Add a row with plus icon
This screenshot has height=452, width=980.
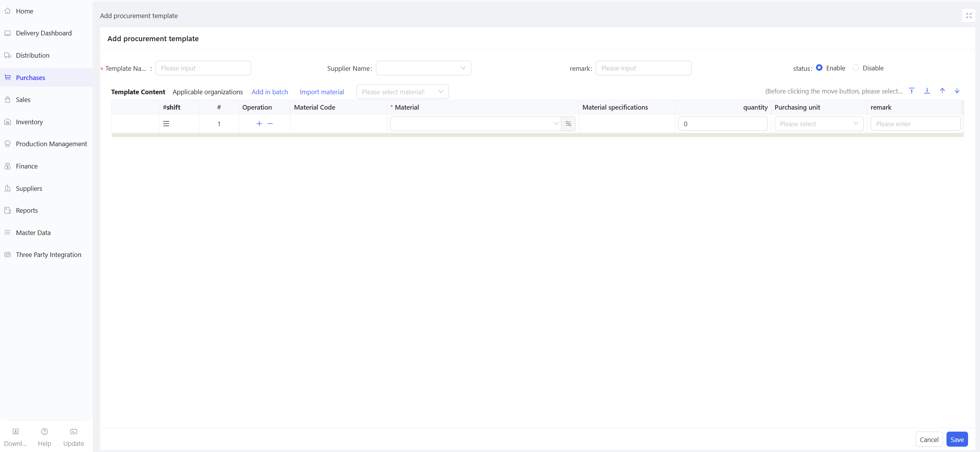pos(259,123)
